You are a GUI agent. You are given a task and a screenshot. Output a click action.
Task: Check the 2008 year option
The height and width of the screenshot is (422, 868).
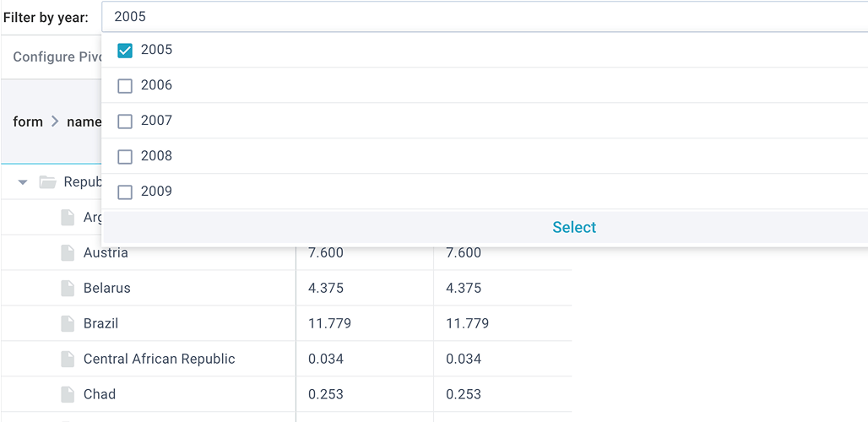tap(125, 157)
